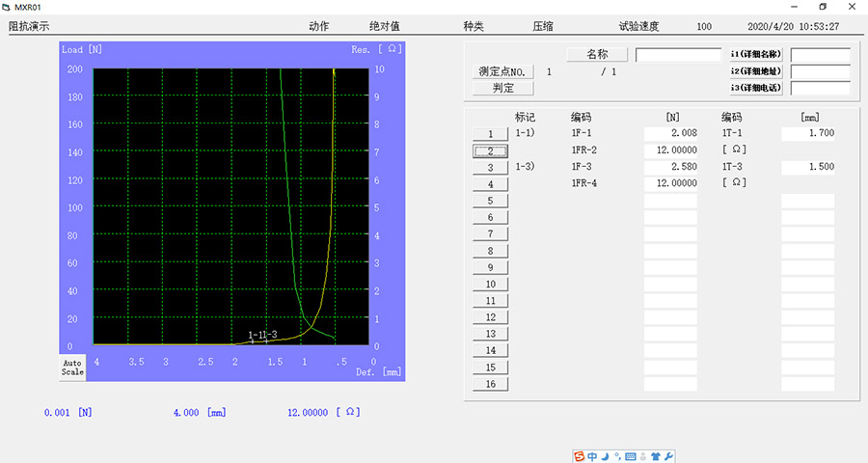Click the i1(详细名称) button
The image size is (868, 463).
(756, 54)
